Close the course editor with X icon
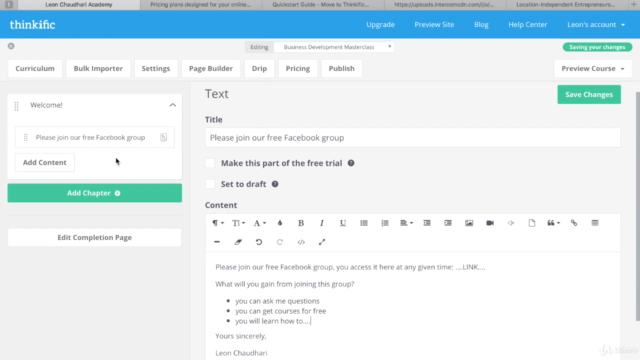Viewport: 640px width, 360px height. [x=11, y=46]
